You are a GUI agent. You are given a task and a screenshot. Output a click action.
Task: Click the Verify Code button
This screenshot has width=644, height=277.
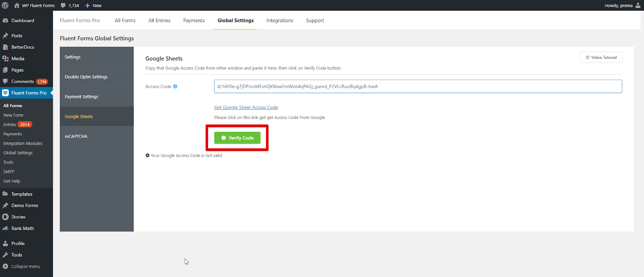pyautogui.click(x=237, y=138)
